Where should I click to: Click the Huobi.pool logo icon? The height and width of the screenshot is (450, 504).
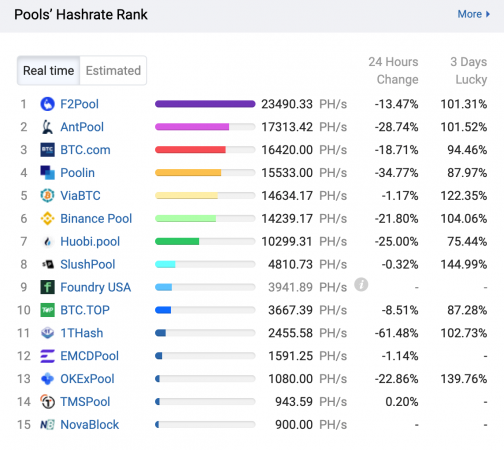pyautogui.click(x=47, y=242)
